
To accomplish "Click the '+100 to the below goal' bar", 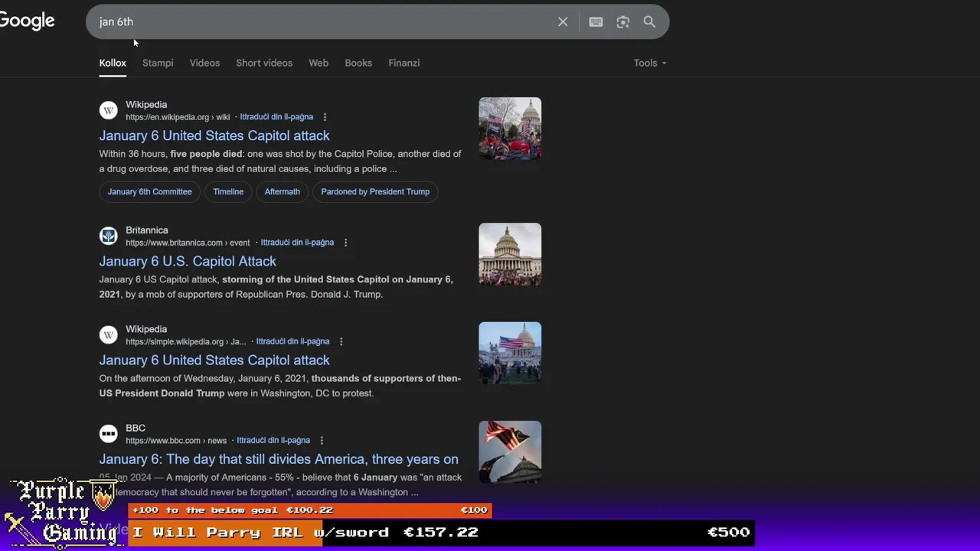I will (x=309, y=510).
